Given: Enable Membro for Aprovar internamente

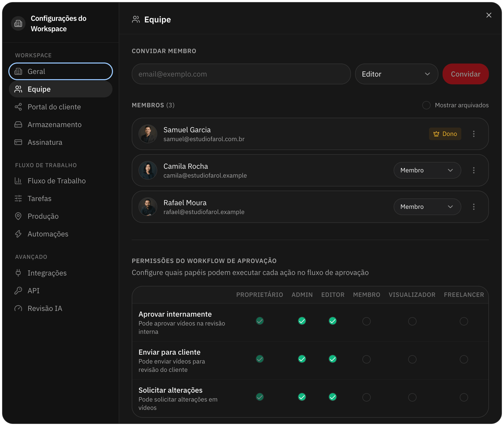Looking at the screenshot, I should click(367, 321).
